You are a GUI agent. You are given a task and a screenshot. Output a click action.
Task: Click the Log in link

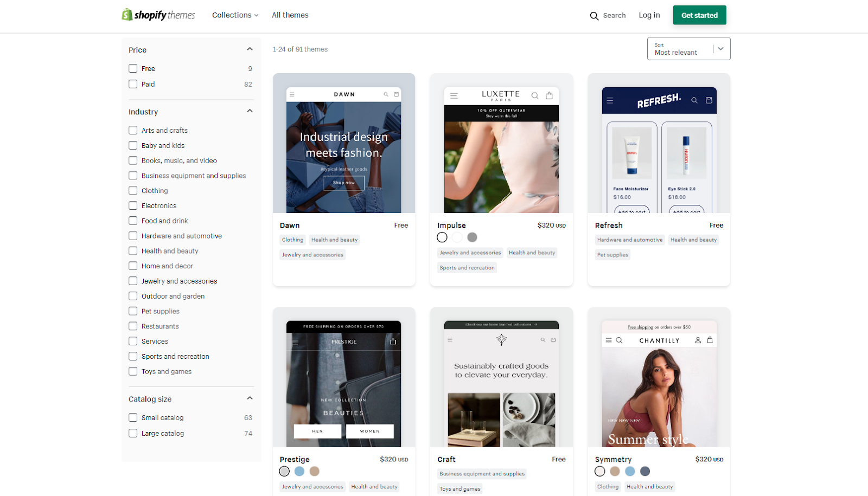649,15
